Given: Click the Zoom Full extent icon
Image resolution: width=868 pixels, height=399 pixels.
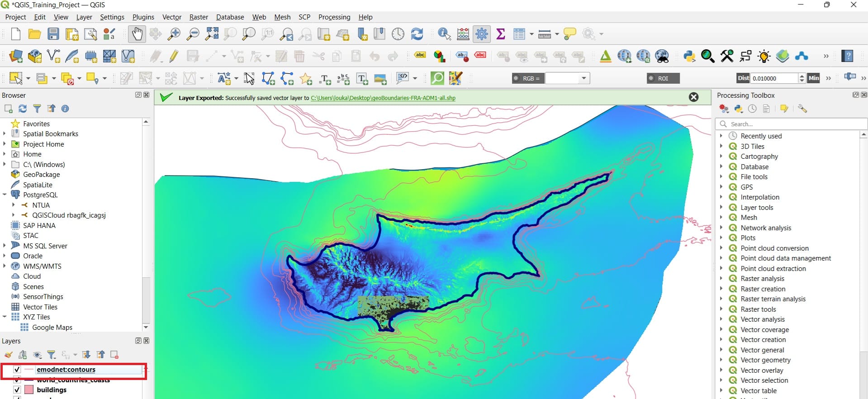Looking at the screenshot, I should (x=212, y=34).
